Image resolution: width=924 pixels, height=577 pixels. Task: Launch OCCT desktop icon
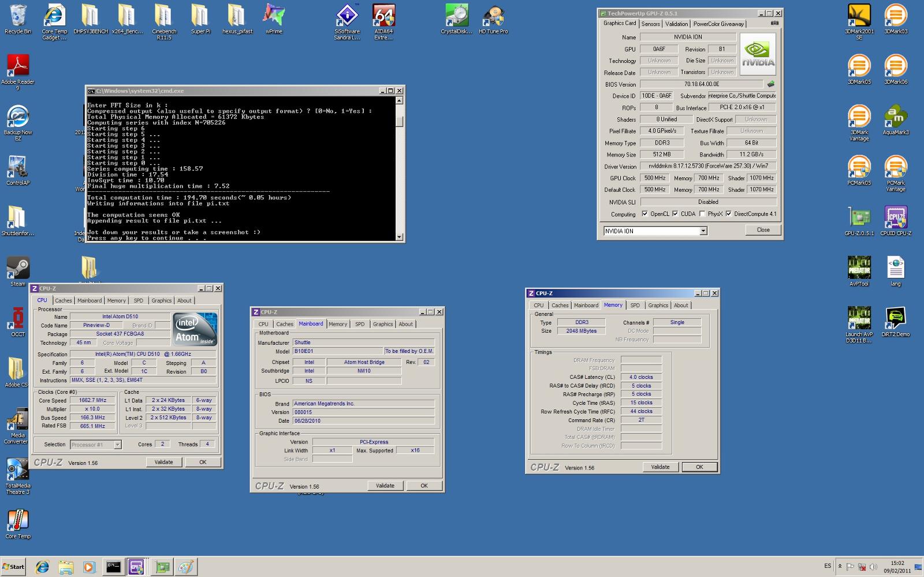tap(18, 322)
